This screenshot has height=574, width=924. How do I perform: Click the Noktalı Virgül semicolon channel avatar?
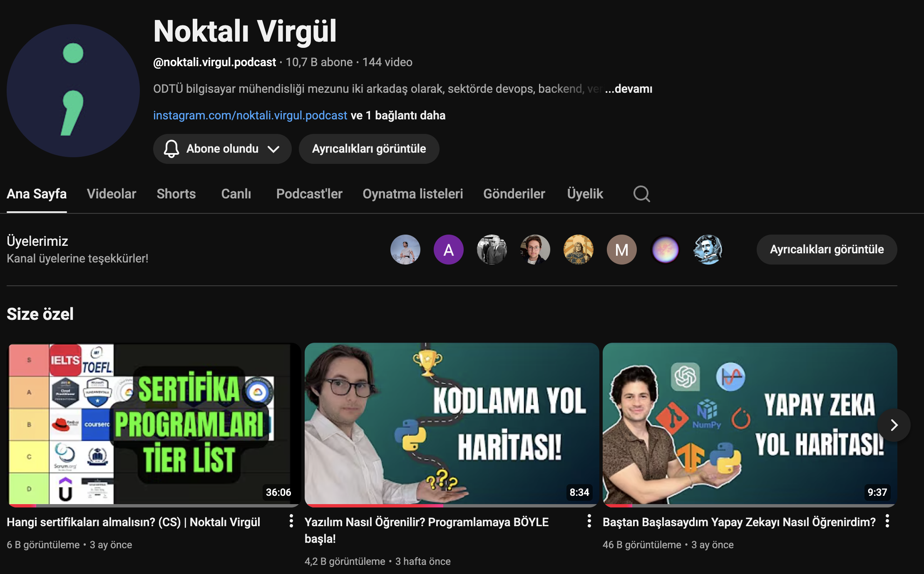pyautogui.click(x=73, y=91)
